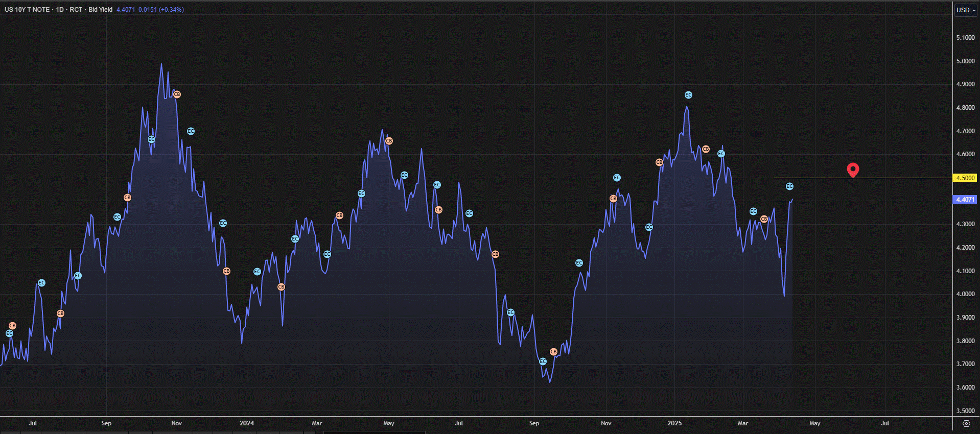Open CB marker near 4.34 in March 2024

pyautogui.click(x=339, y=215)
